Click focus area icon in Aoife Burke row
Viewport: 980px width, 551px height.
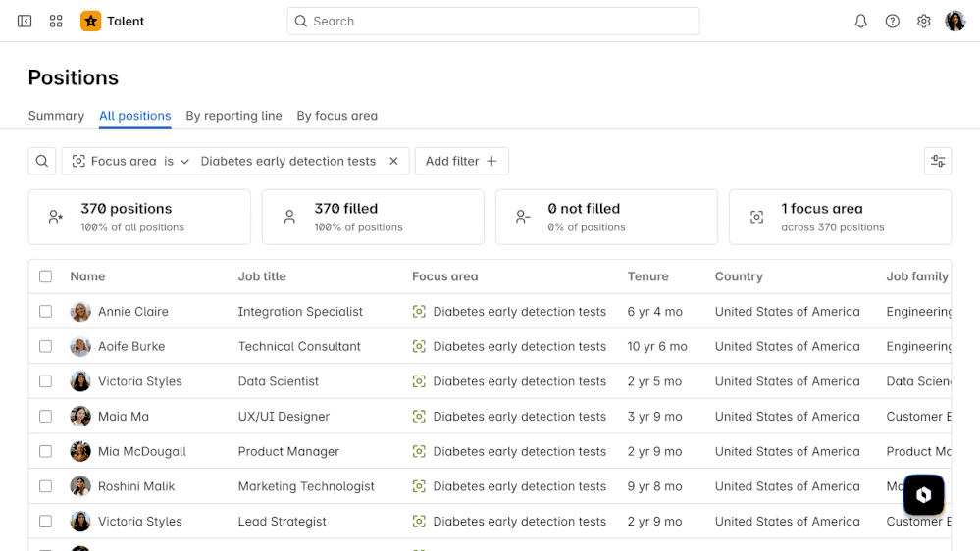tap(419, 346)
